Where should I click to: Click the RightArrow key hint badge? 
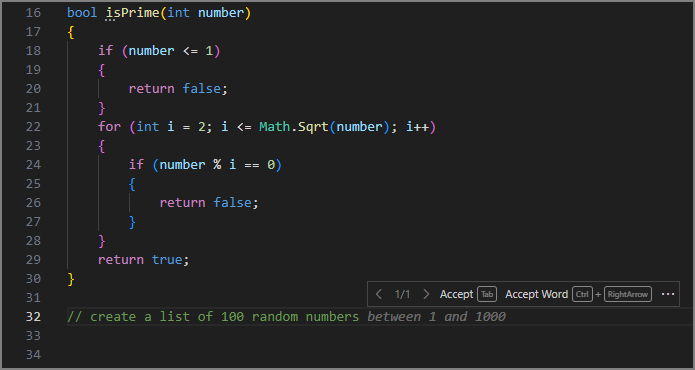(x=628, y=294)
